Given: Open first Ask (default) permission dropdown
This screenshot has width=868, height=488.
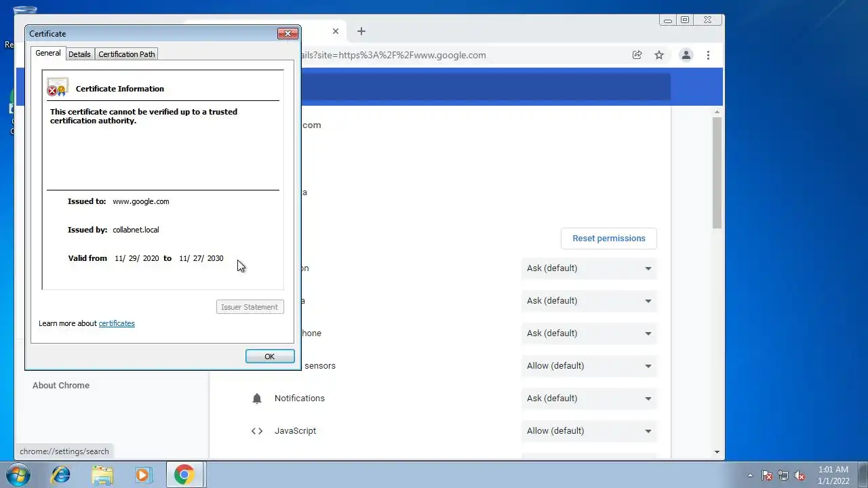Looking at the screenshot, I should (x=589, y=268).
